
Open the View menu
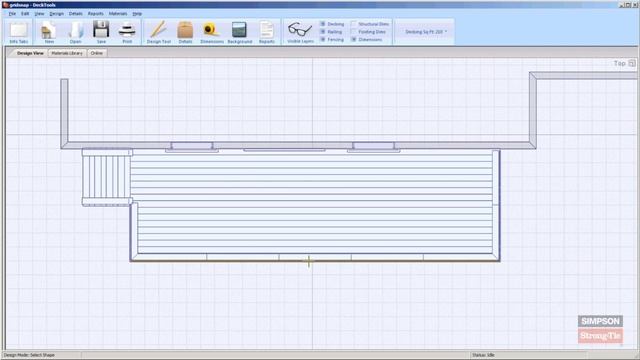pyautogui.click(x=39, y=13)
